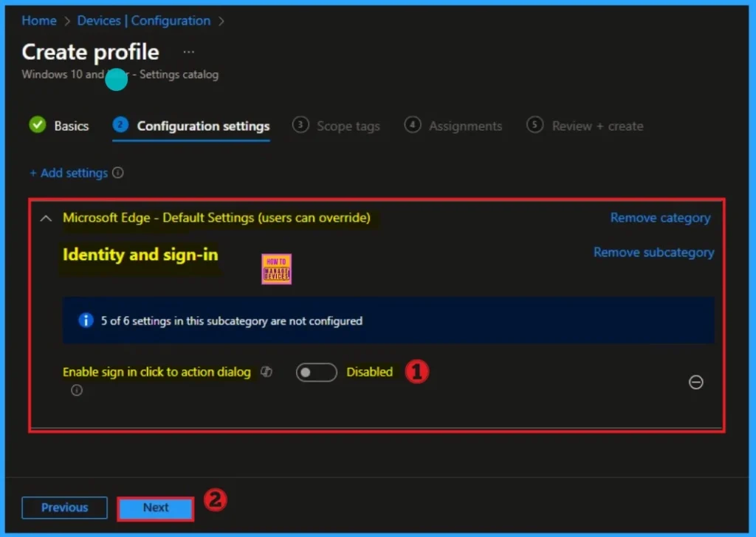Screen dimensions: 756x537
Task: Go to Home in the breadcrumb
Action: 39,21
